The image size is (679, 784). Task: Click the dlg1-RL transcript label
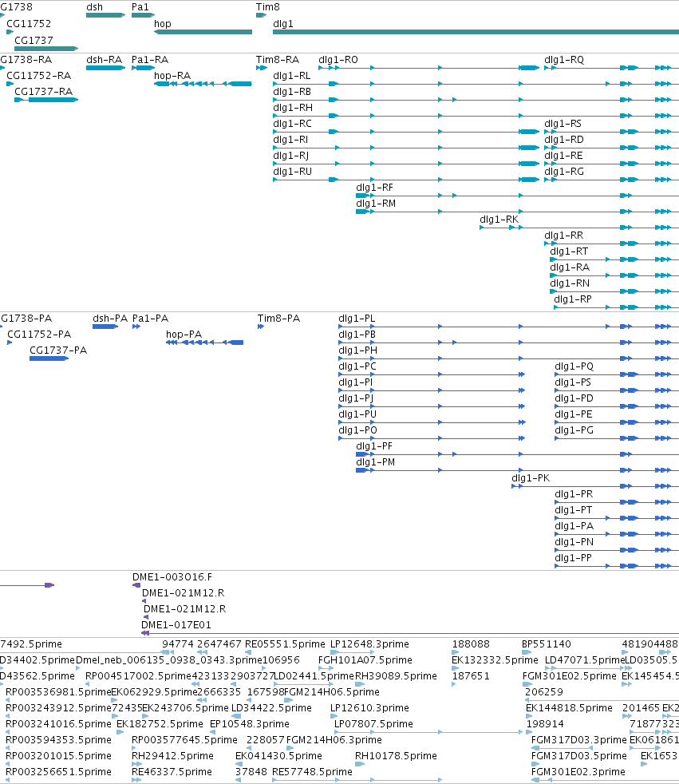(292, 76)
